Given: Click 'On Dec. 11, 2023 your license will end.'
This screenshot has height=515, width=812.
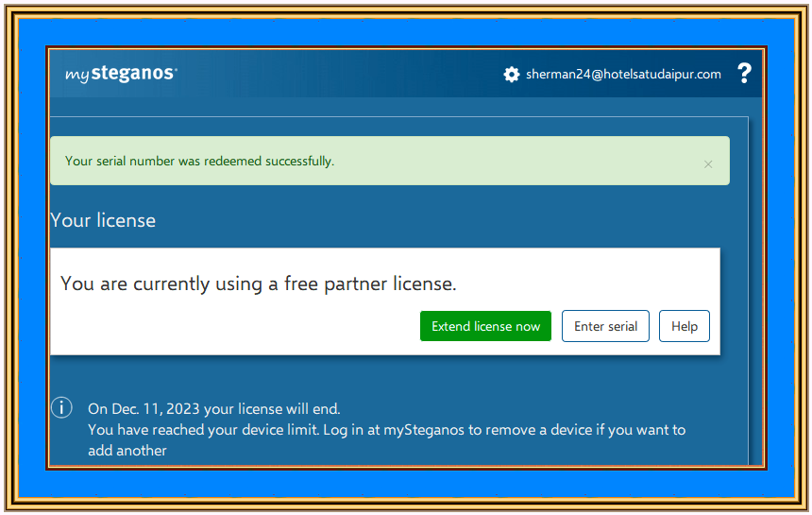Looking at the screenshot, I should [x=214, y=409].
